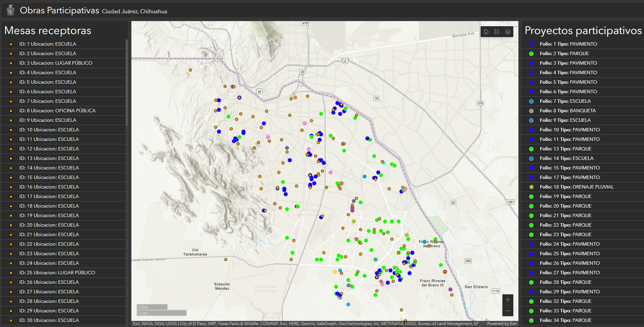The image size is (644, 327).
Task: Zoom in with the plus button
Action: coord(508,300)
